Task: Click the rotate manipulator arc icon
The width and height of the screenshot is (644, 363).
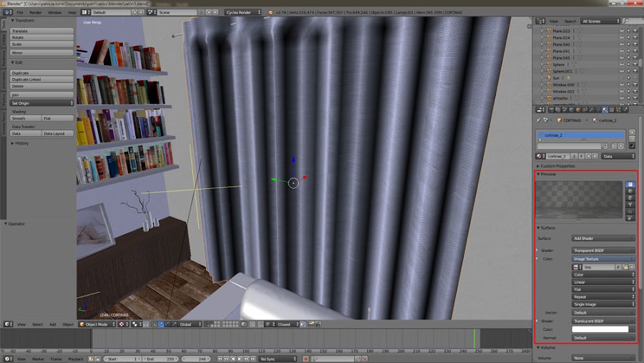Action: pos(167,324)
